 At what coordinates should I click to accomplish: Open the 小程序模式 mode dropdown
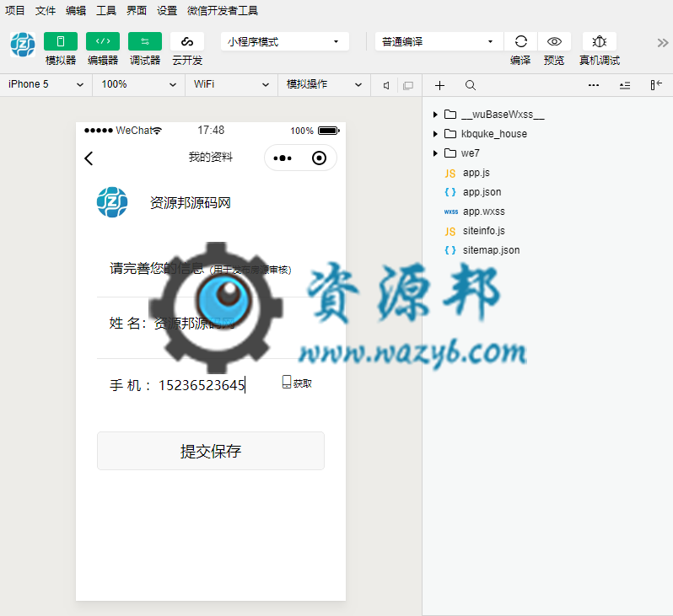[284, 41]
